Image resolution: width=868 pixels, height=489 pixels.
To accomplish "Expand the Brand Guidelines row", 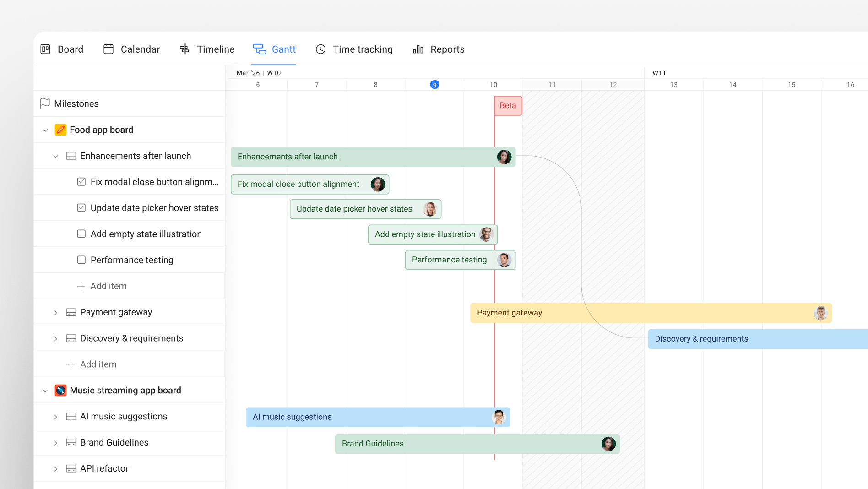I will pyautogui.click(x=56, y=443).
